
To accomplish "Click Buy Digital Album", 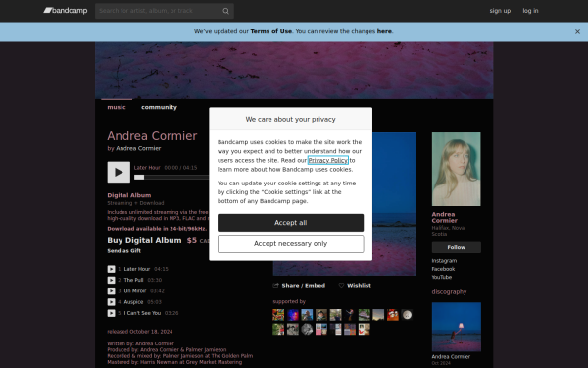I will (x=144, y=240).
